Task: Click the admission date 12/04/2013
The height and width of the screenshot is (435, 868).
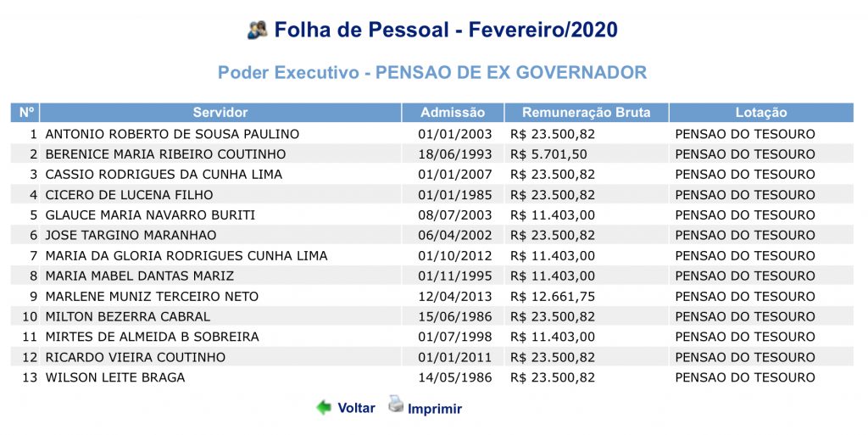Action: pos(455,296)
